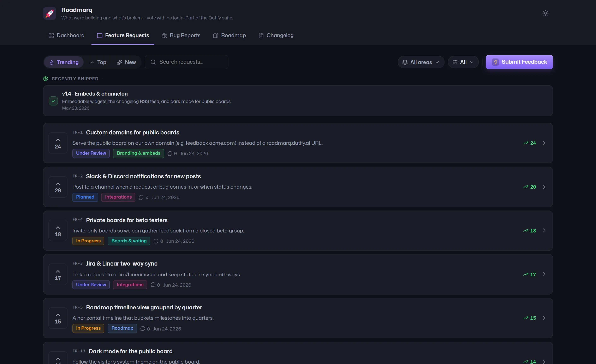This screenshot has width=596, height=364.
Task: Click Integrations tag on Jira & Linear request
Action: (x=130, y=285)
